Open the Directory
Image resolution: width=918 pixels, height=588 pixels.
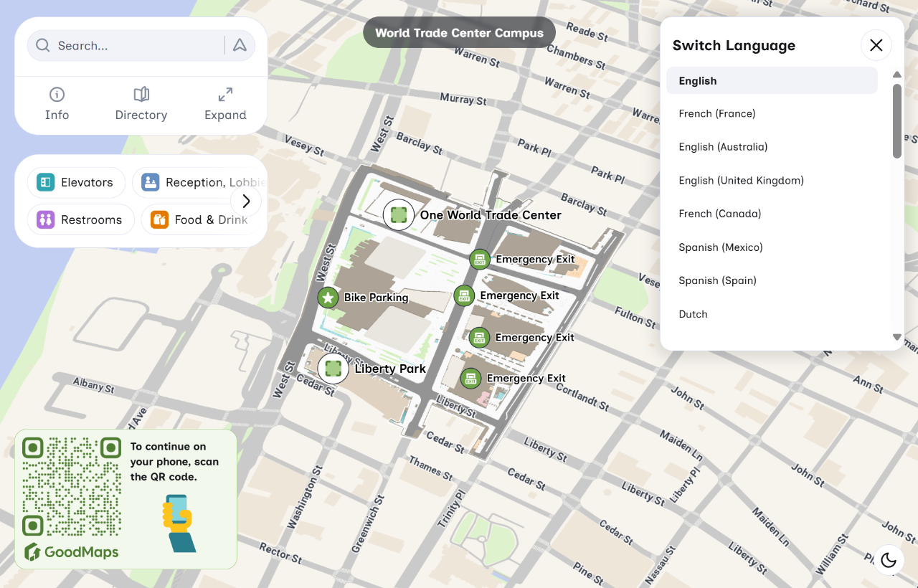[x=141, y=104]
